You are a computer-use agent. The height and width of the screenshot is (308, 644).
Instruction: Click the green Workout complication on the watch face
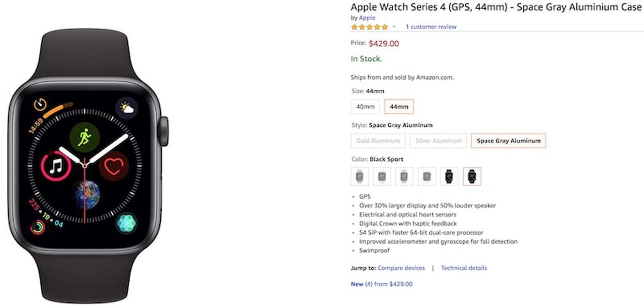coord(85,137)
